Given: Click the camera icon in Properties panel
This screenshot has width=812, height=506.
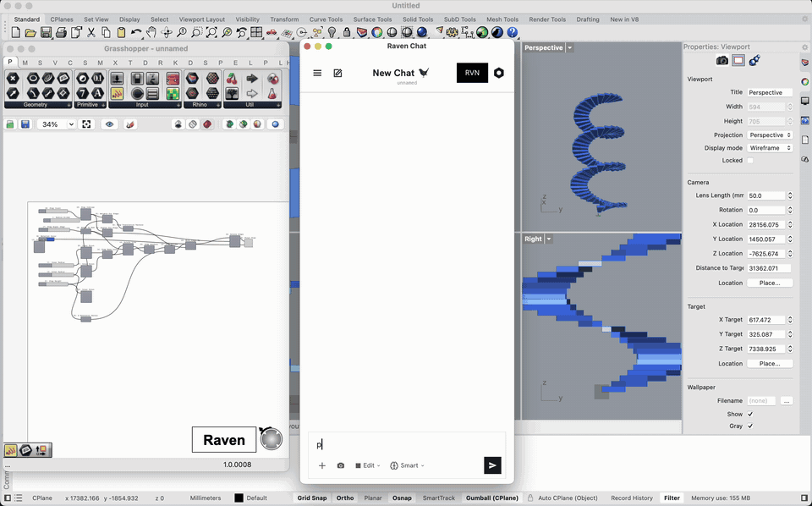Looking at the screenshot, I should pyautogui.click(x=722, y=61).
